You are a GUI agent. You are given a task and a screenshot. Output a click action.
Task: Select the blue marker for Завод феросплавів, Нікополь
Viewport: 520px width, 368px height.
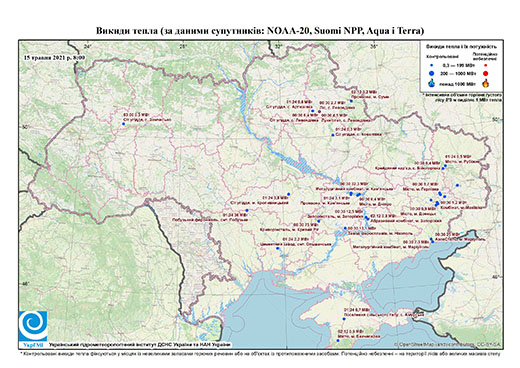point(345,228)
